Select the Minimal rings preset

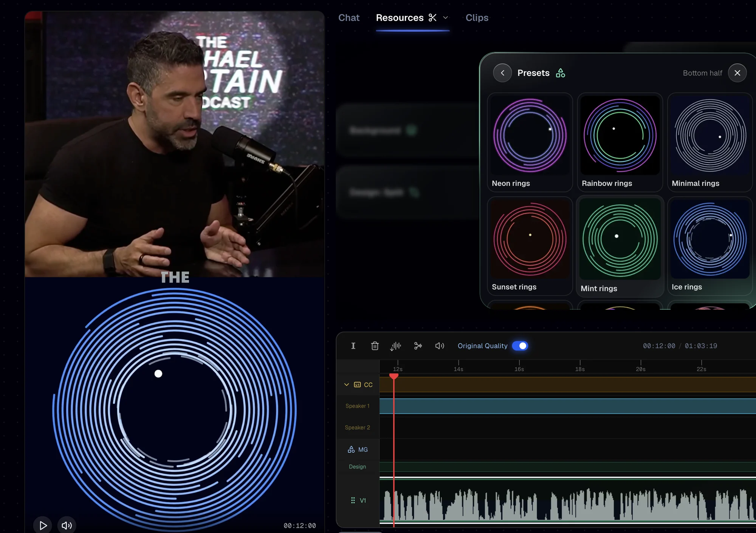click(710, 142)
